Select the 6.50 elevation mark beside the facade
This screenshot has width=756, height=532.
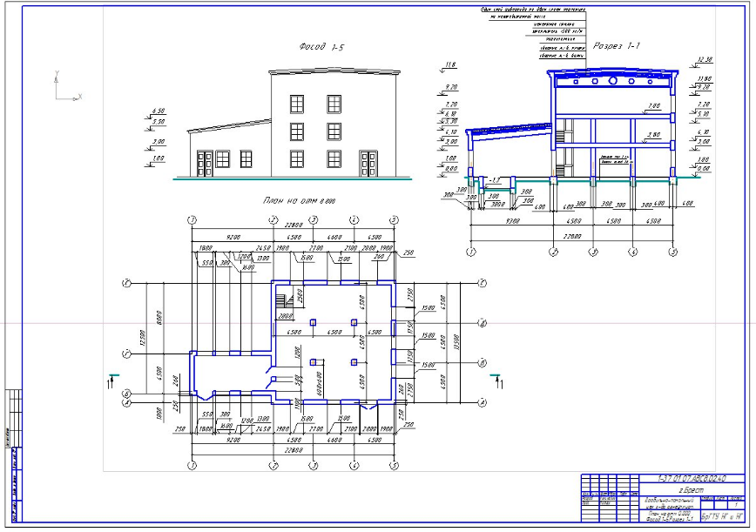[x=157, y=113]
